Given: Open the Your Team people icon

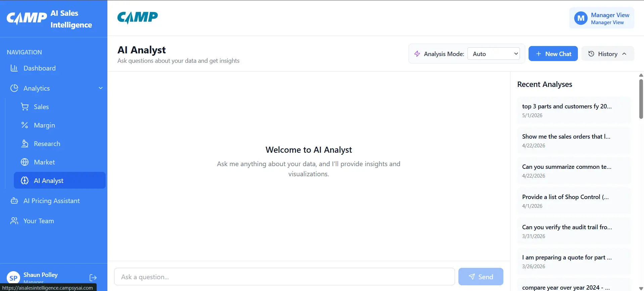Looking at the screenshot, I should (x=14, y=221).
